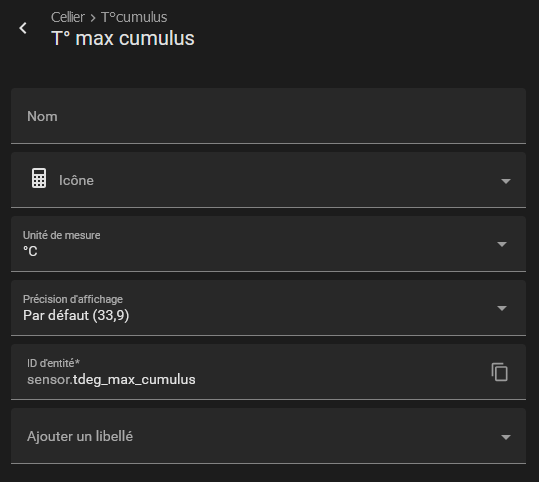The image size is (539, 482).
Task: Click the calculator icon in Icône field
Action: pos(39,178)
